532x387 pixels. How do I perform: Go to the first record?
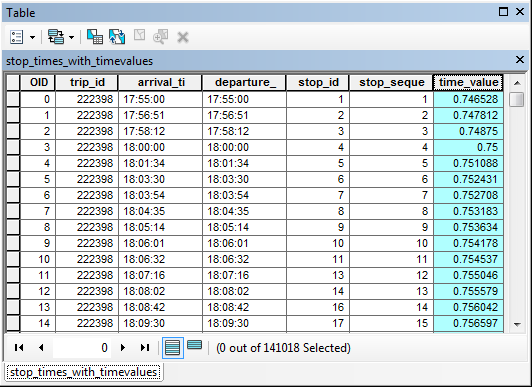pyautogui.click(x=19, y=347)
